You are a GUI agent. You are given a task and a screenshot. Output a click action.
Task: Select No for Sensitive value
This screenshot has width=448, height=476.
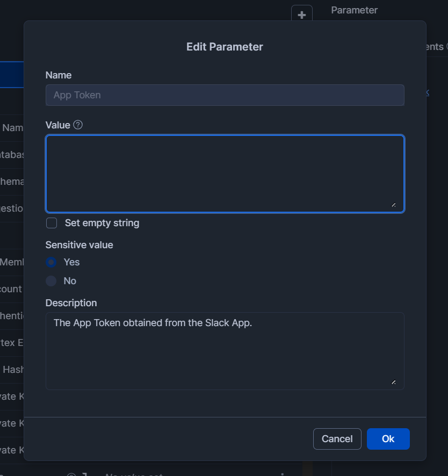pos(51,281)
